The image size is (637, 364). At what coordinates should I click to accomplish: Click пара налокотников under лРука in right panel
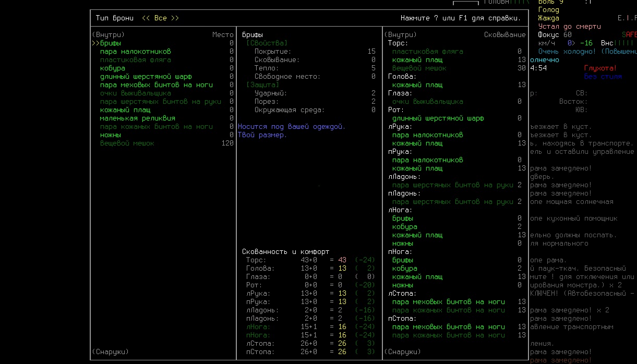tap(428, 135)
